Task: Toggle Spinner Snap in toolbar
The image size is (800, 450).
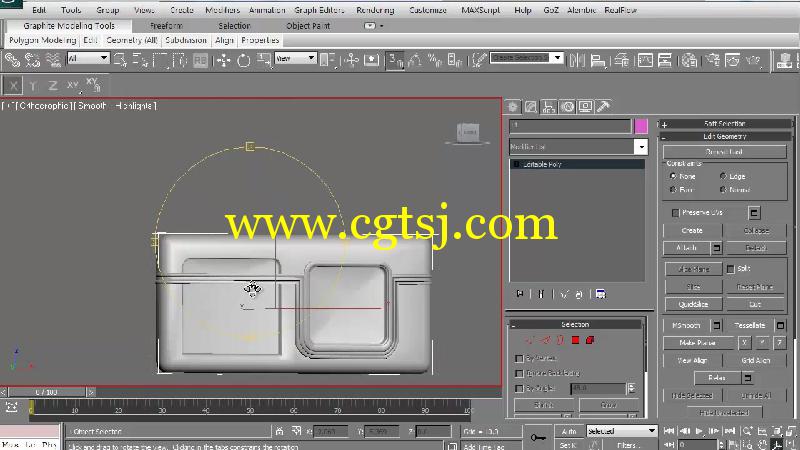Action: [454, 61]
